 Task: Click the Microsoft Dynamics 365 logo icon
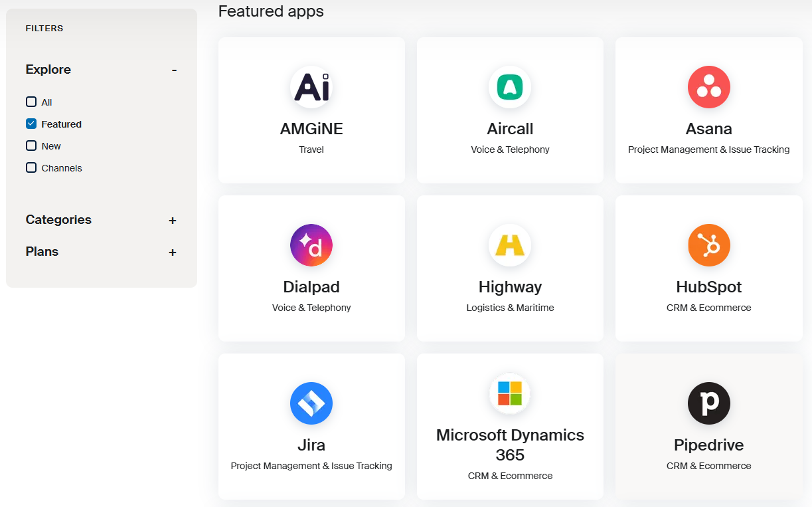(x=510, y=393)
